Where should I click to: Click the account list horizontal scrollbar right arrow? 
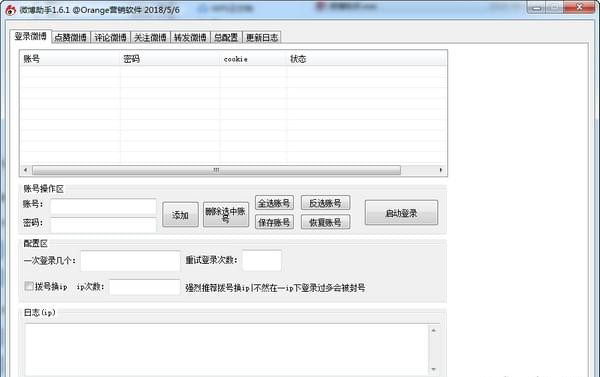tap(441, 170)
